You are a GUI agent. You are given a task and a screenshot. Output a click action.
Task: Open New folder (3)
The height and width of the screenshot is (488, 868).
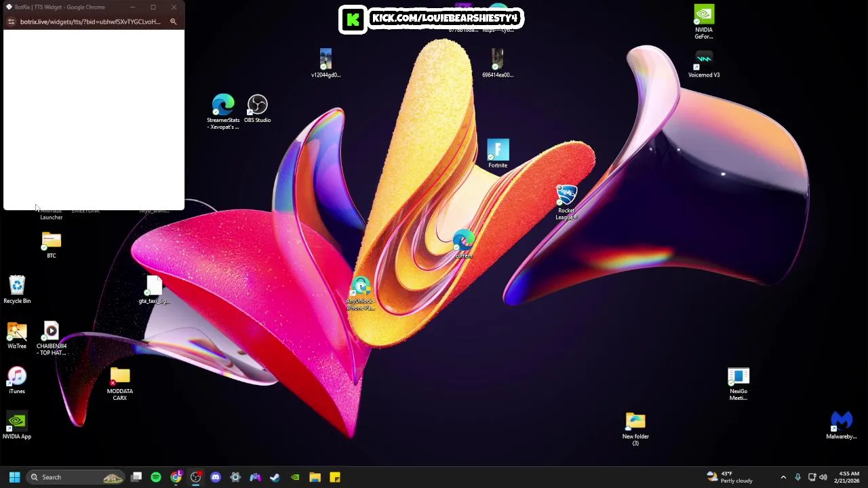pos(635,429)
